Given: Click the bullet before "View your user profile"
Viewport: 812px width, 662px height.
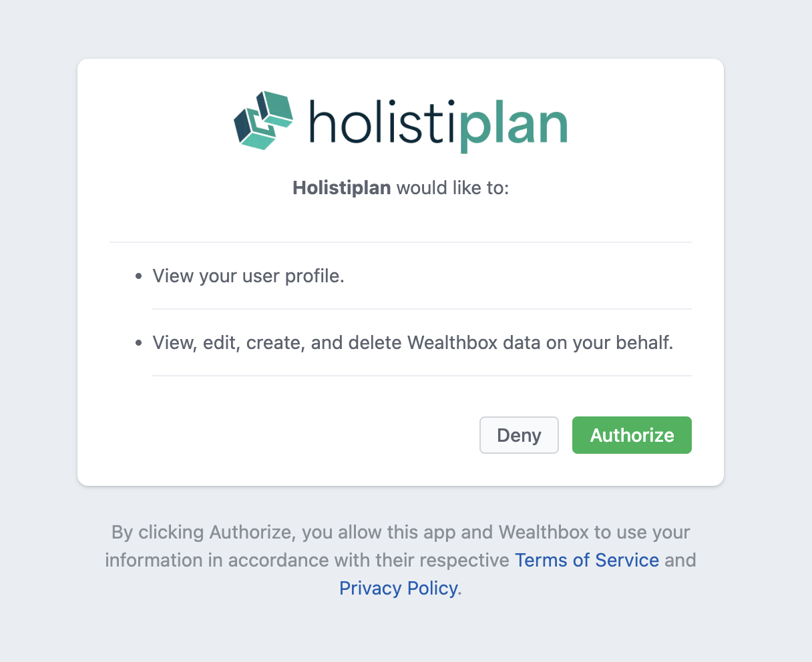Looking at the screenshot, I should (x=139, y=276).
